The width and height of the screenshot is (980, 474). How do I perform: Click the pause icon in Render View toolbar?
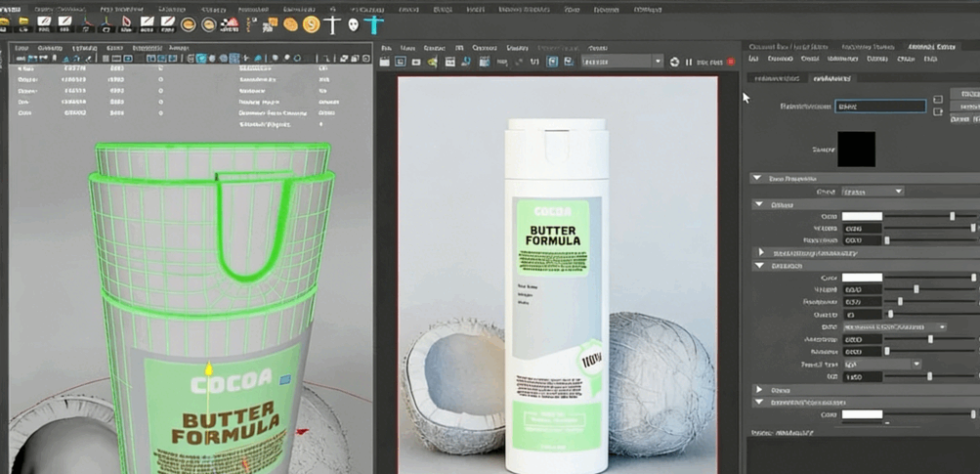689,63
